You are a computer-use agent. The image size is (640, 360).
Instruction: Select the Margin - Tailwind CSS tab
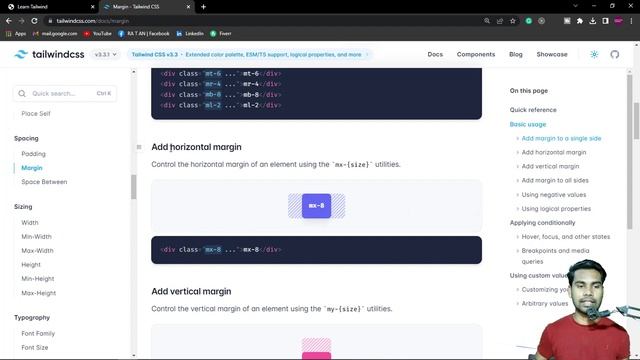pyautogui.click(x=147, y=7)
